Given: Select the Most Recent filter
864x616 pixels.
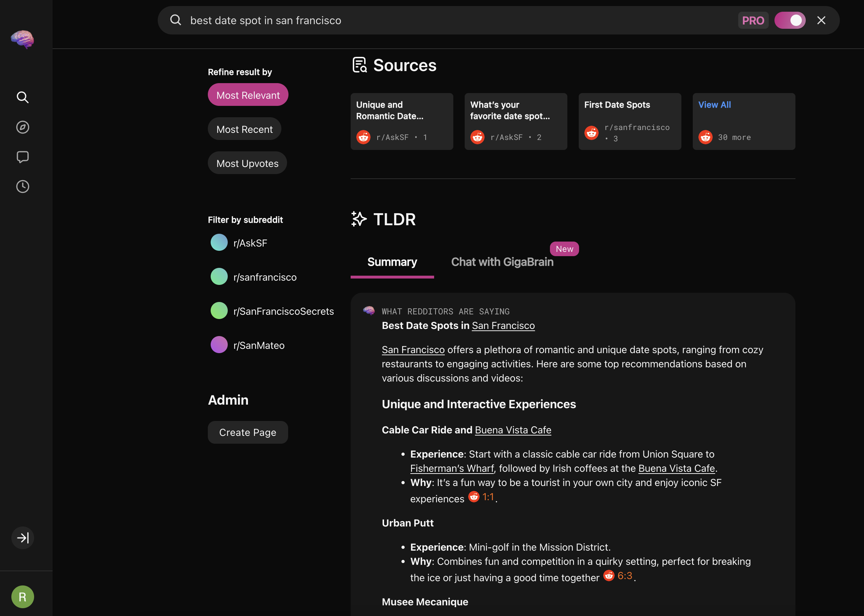Looking at the screenshot, I should pos(244,129).
